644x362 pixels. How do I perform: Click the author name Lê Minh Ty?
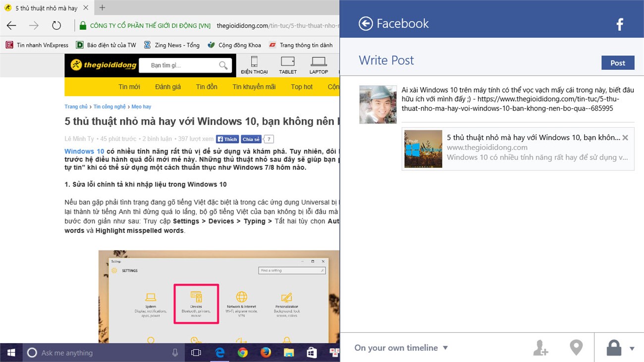[x=79, y=139]
